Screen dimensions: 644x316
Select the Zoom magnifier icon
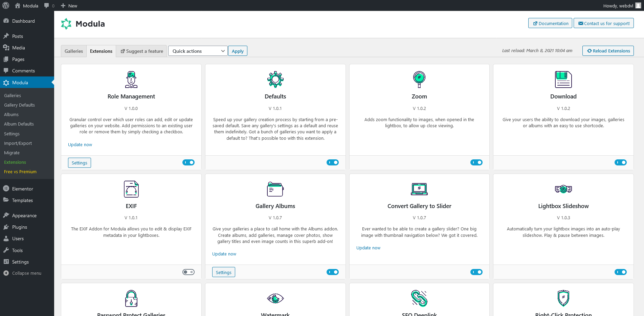419,80
